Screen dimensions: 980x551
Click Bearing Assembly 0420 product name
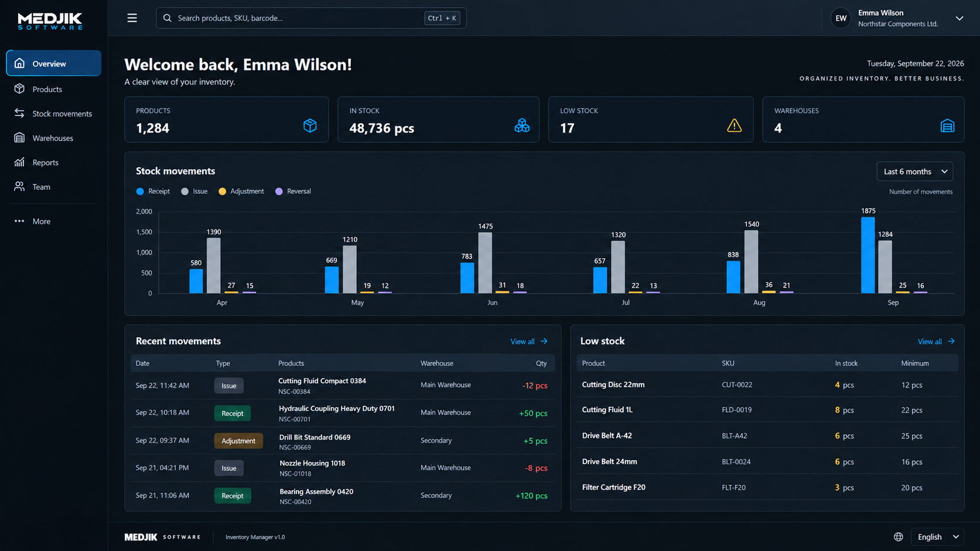click(316, 491)
